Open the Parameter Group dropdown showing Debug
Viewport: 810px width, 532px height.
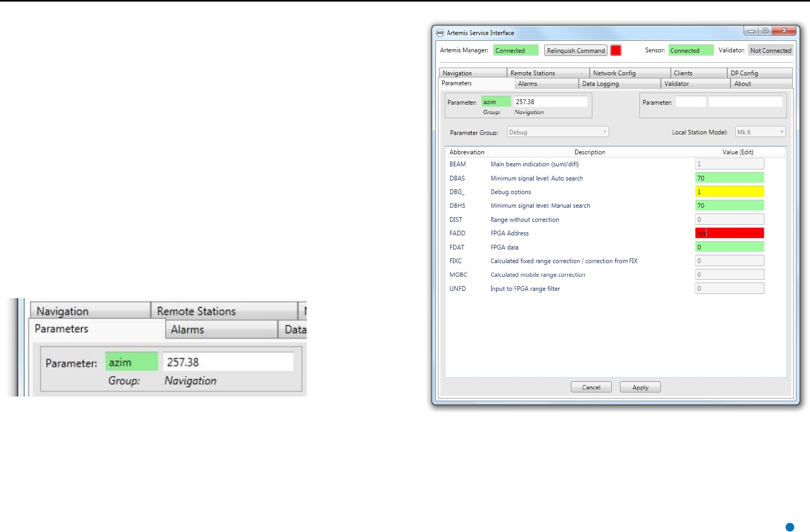click(x=558, y=132)
